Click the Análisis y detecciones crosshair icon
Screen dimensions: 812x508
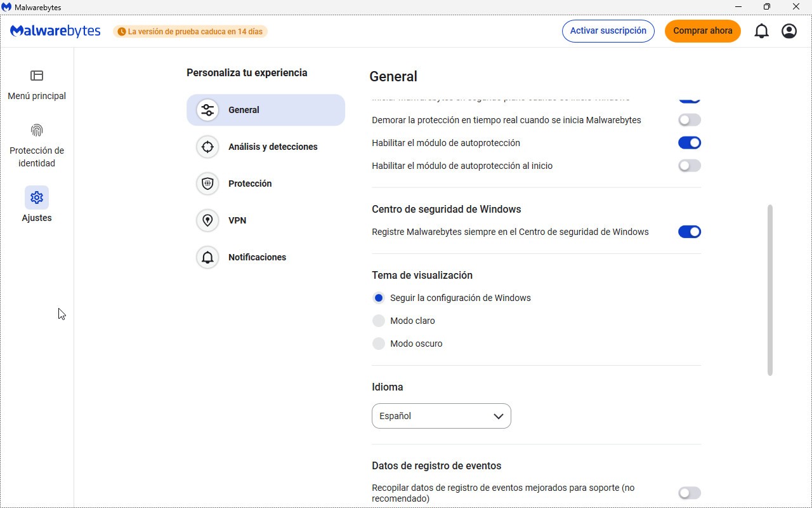207,147
